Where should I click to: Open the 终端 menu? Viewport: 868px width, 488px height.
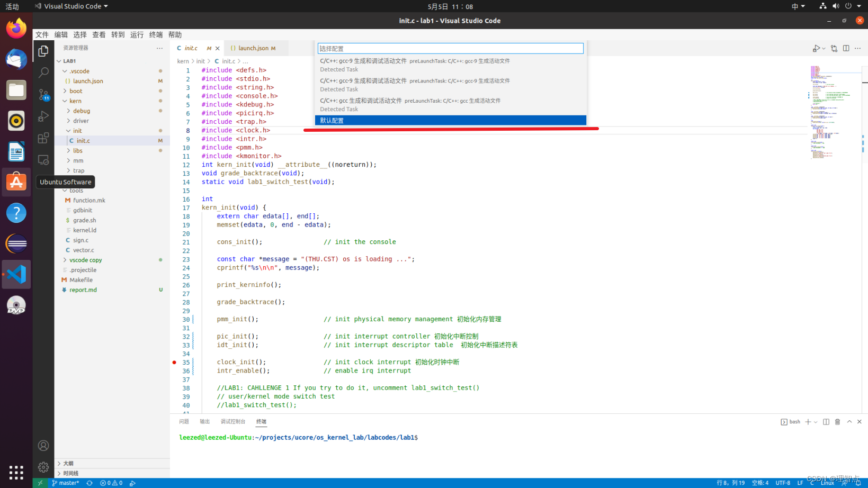(x=156, y=35)
